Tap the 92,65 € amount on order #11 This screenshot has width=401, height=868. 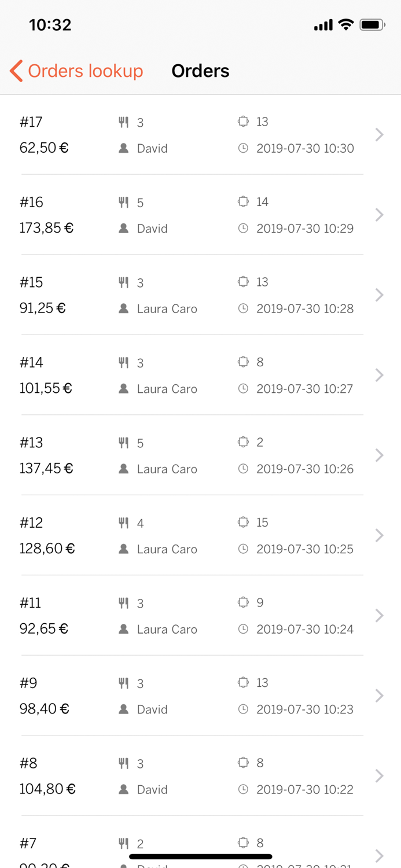pyautogui.click(x=44, y=629)
